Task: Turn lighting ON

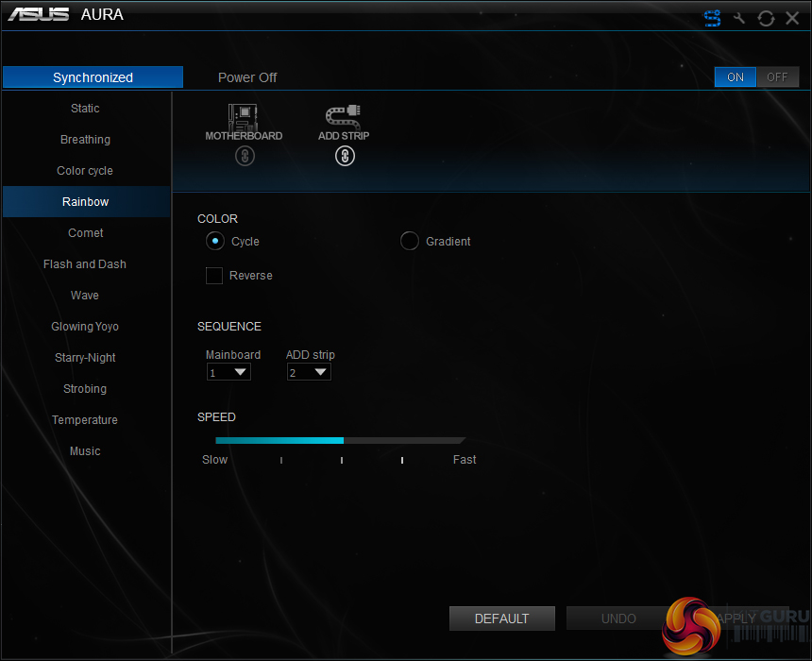Action: [735, 77]
